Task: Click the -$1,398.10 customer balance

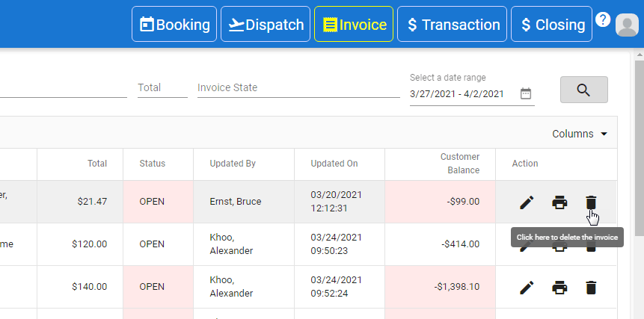Action: [457, 287]
